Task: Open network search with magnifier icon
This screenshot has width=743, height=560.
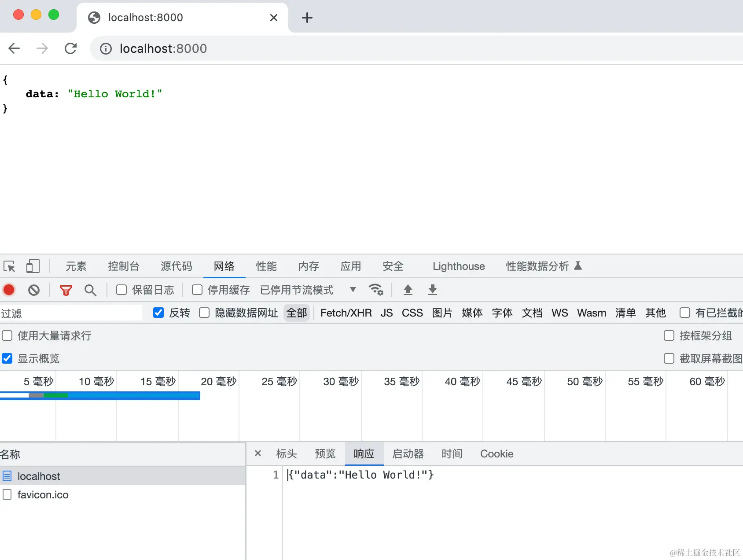Action: tap(90, 290)
